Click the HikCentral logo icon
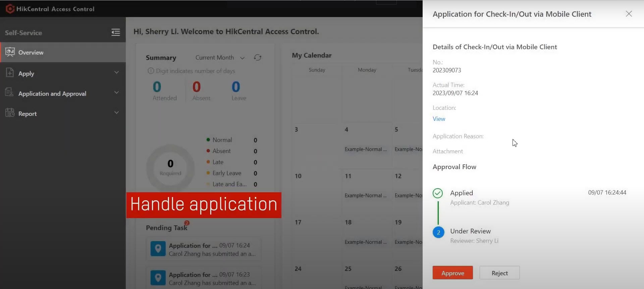 pos(10,9)
